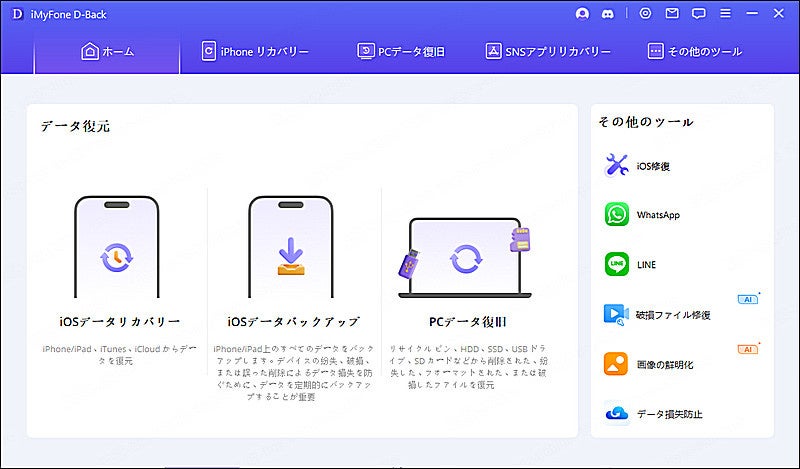Open PCデータ復旧 card title
Image resolution: width=800 pixels, height=469 pixels.
tap(467, 322)
